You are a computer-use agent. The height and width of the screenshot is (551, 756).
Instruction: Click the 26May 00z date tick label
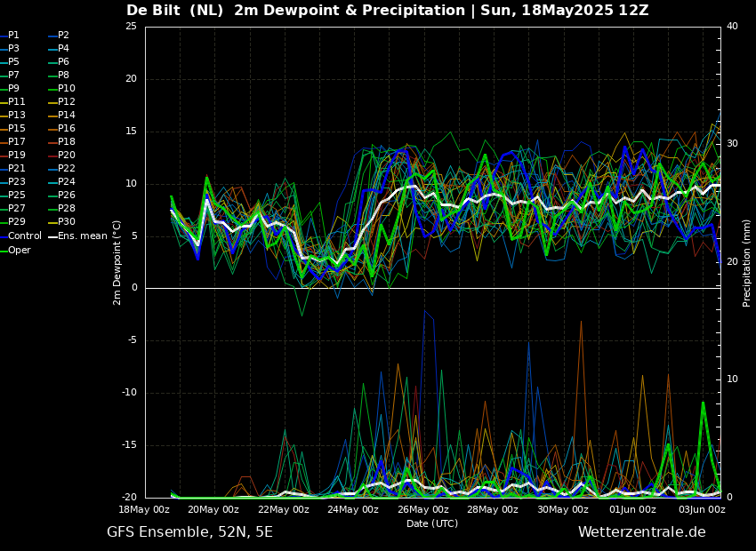(423, 510)
